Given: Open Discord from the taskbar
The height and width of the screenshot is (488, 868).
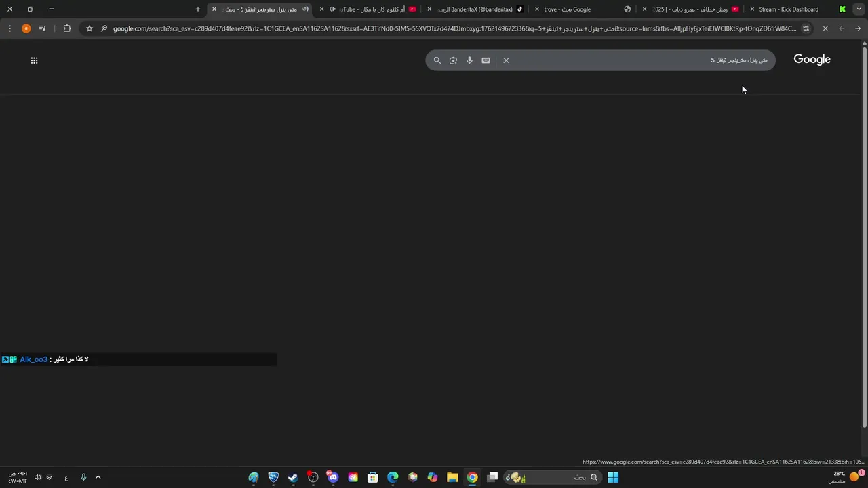Looking at the screenshot, I should pos(332,477).
